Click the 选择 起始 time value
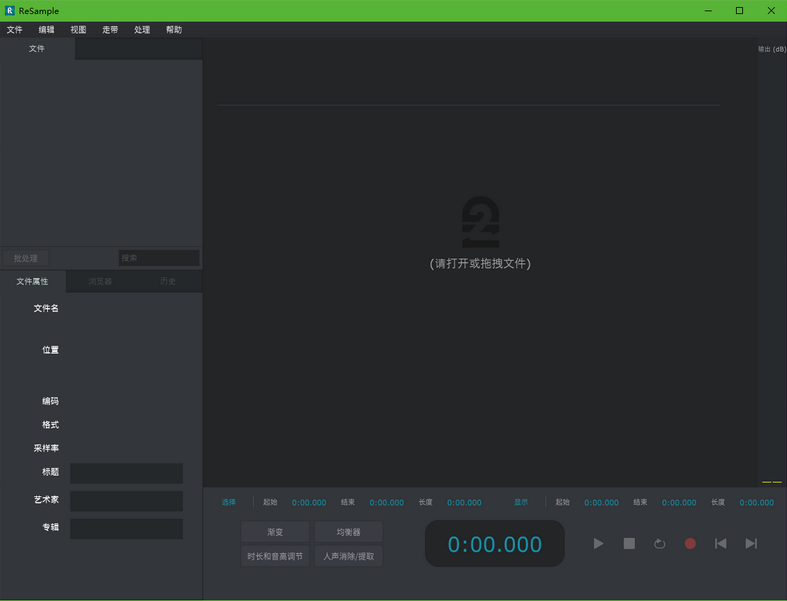787x601 pixels. pos(309,503)
